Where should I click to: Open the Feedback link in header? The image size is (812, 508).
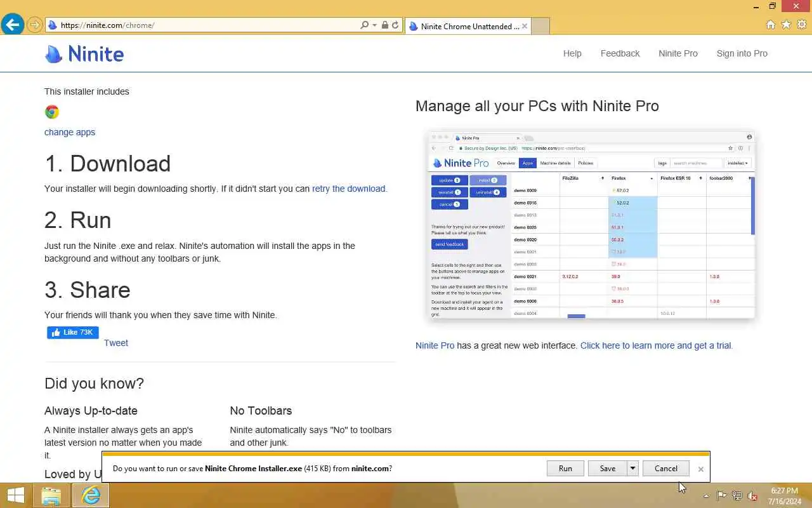click(620, 53)
